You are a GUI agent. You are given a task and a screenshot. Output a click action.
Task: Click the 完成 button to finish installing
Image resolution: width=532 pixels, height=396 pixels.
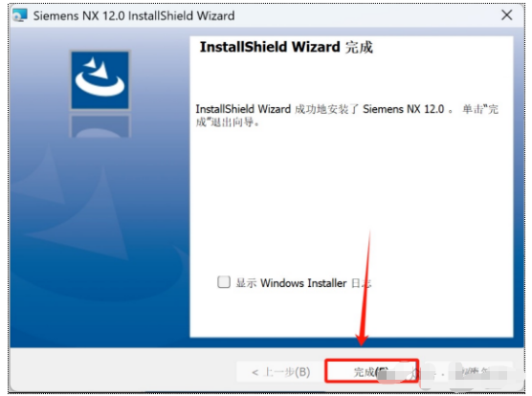[371, 371]
